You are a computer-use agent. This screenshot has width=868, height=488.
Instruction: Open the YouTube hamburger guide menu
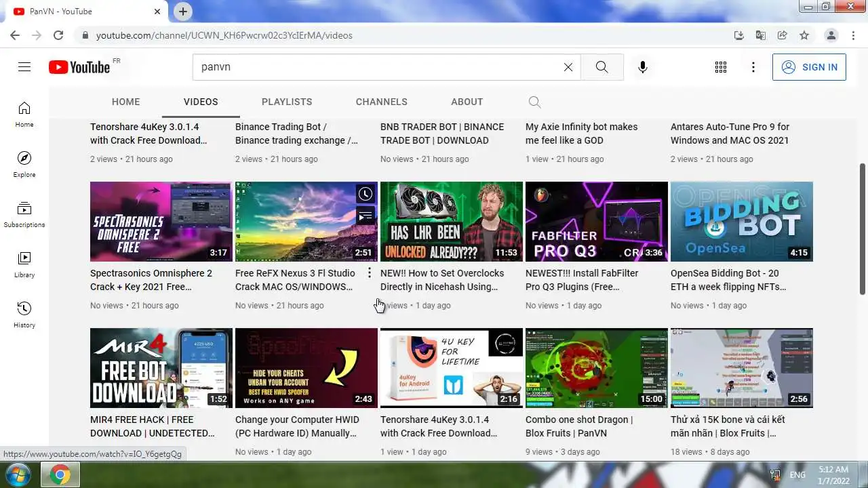coord(24,67)
